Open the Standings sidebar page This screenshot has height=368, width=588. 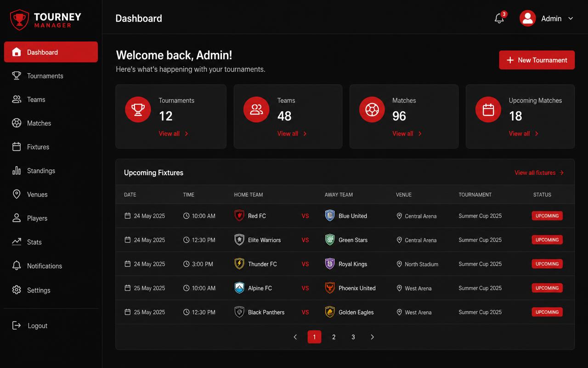51,171
